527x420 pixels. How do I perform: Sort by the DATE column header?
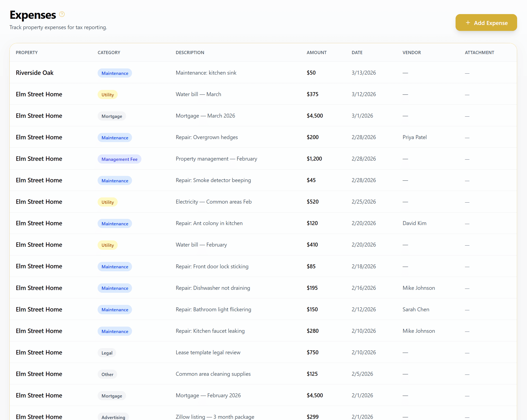point(357,52)
